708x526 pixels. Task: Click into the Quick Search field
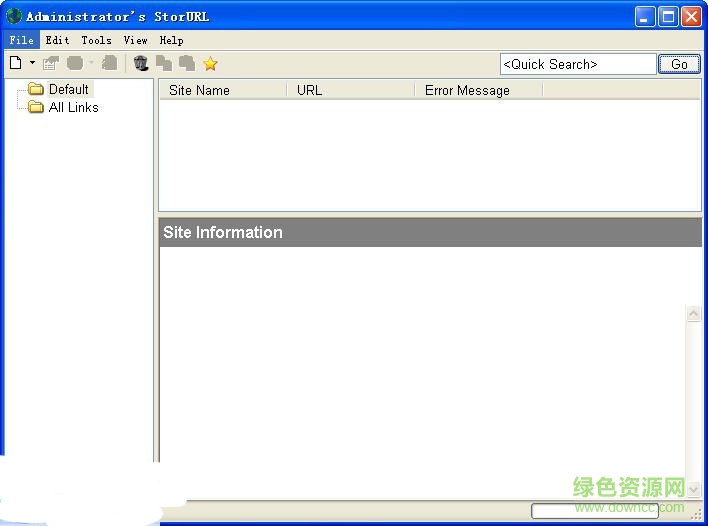coord(577,64)
